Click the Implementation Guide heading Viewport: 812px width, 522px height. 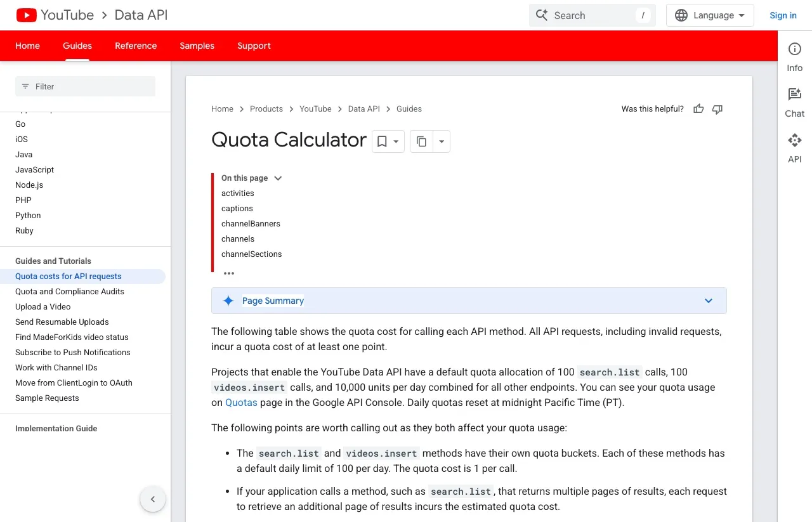tap(56, 429)
